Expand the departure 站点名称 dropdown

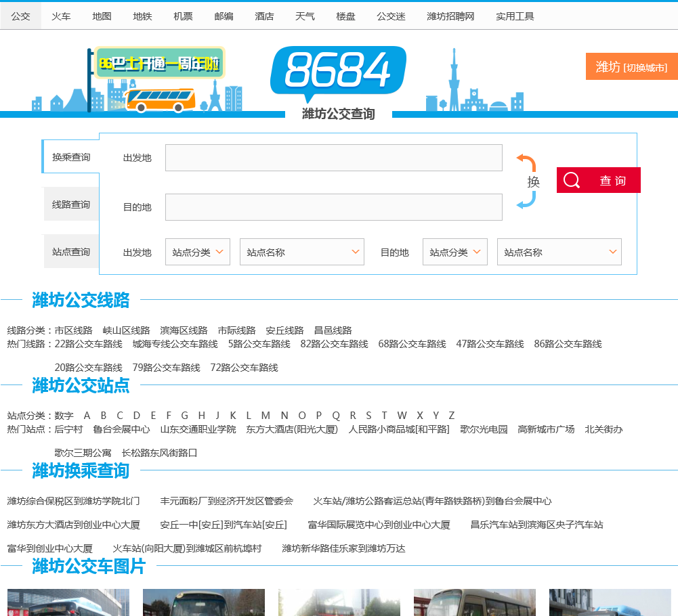[x=302, y=252]
